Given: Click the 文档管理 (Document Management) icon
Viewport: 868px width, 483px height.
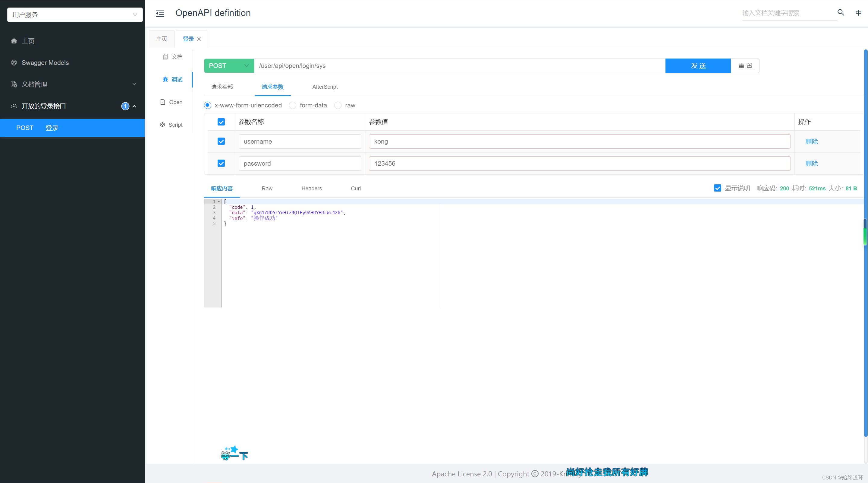Looking at the screenshot, I should tap(15, 84).
